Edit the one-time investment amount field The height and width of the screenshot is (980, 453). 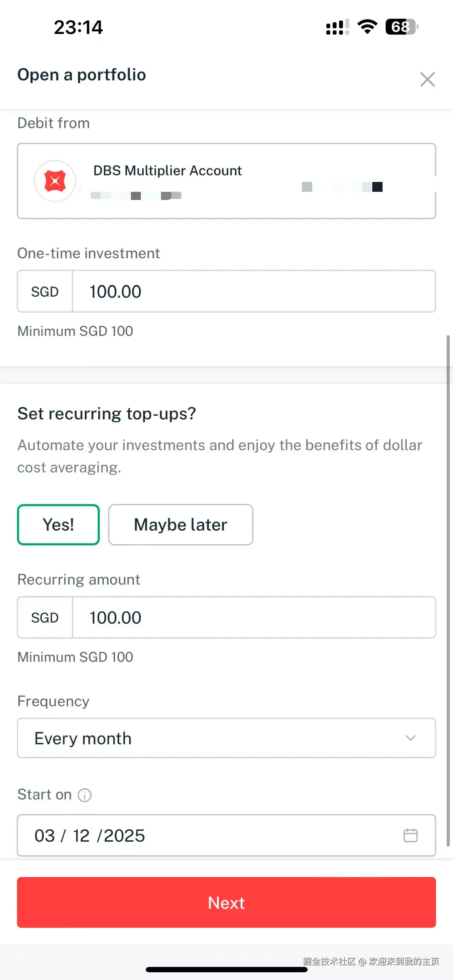(x=253, y=291)
